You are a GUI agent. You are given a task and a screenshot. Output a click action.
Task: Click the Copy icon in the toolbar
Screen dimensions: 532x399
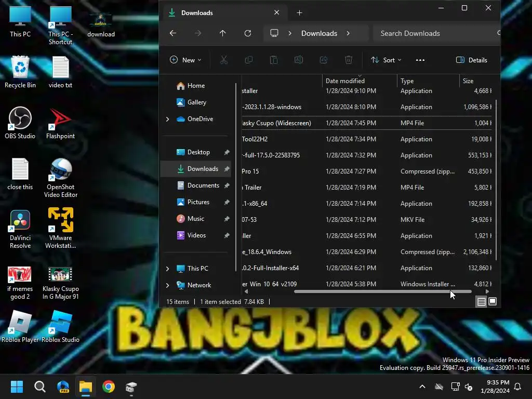coord(249,60)
